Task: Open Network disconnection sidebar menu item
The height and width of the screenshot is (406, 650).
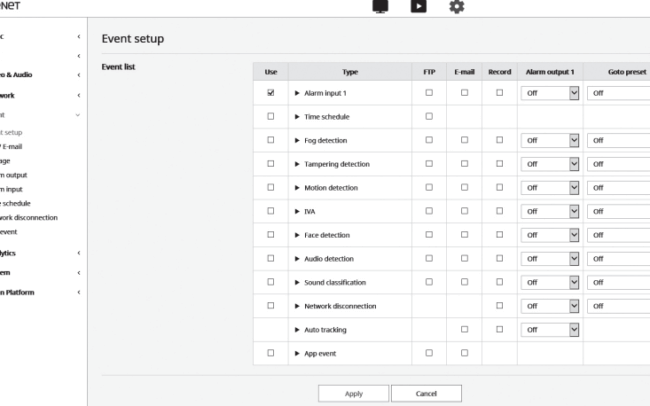Action: (x=28, y=217)
